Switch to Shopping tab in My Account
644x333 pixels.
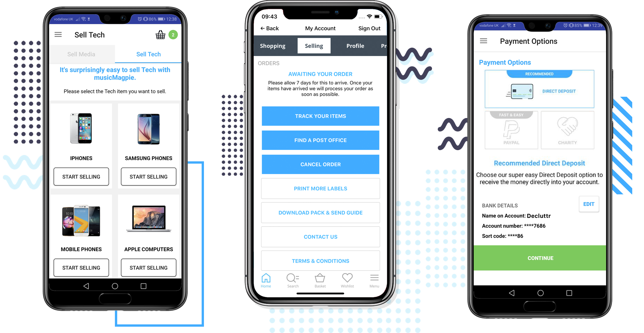tap(272, 45)
